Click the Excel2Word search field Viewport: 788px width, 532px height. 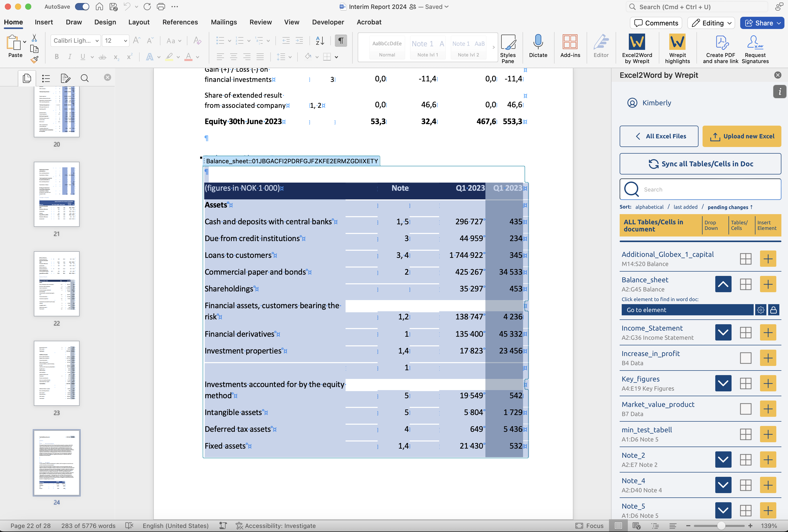tap(700, 189)
